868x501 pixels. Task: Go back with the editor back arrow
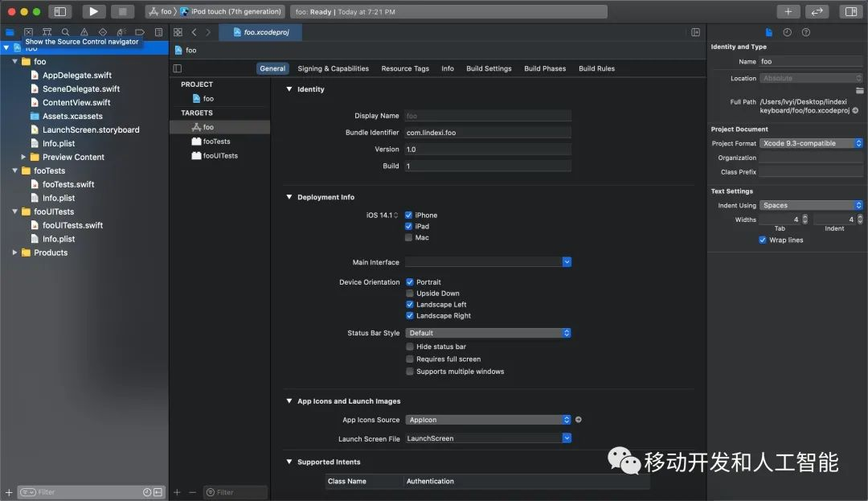[194, 32]
